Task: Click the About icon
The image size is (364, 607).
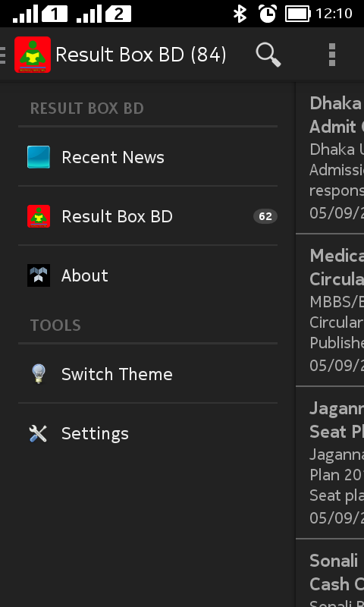Action: click(38, 275)
